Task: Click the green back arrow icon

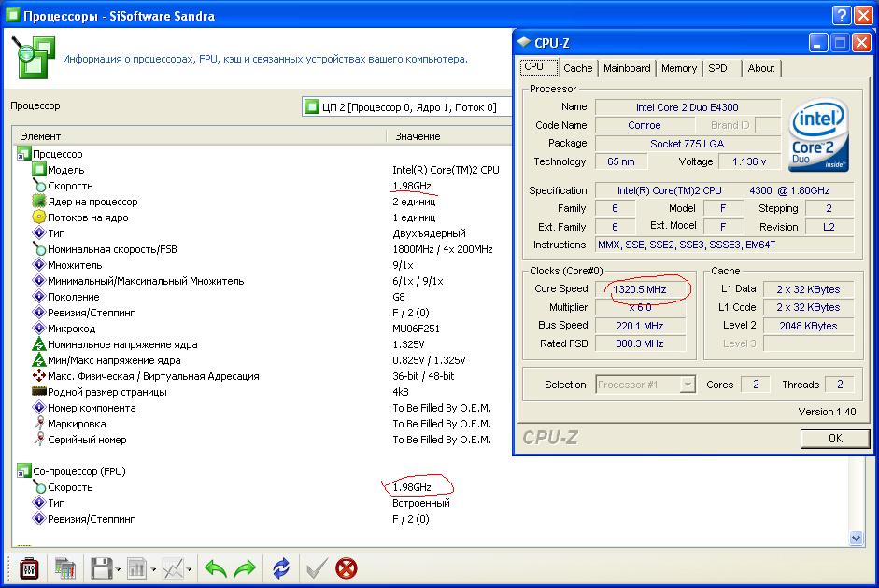Action: [x=216, y=567]
